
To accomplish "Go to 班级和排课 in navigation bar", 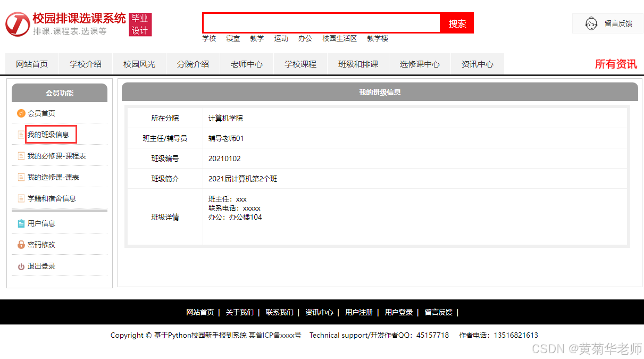I will [358, 64].
